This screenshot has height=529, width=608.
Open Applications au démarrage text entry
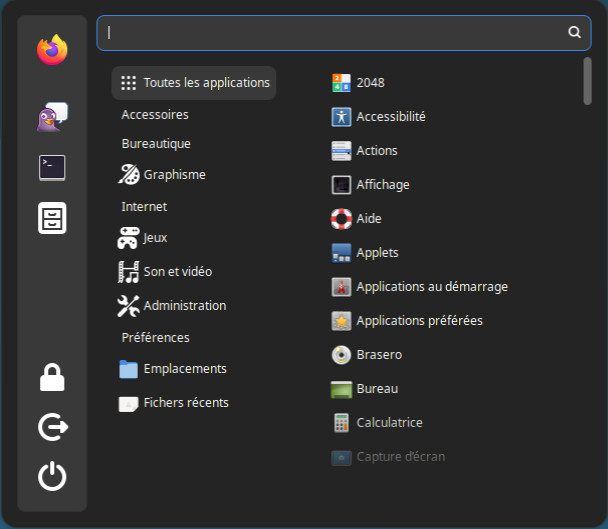click(x=432, y=287)
